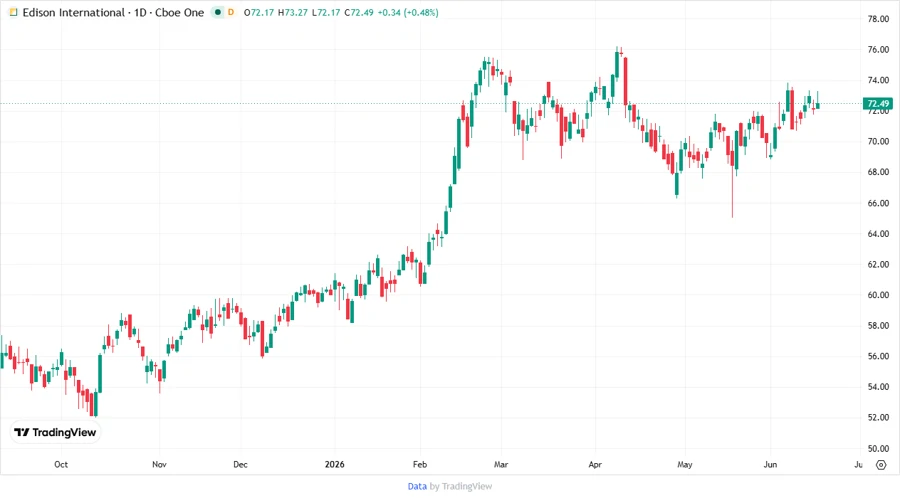Click the Oct label on time axis

point(61,464)
